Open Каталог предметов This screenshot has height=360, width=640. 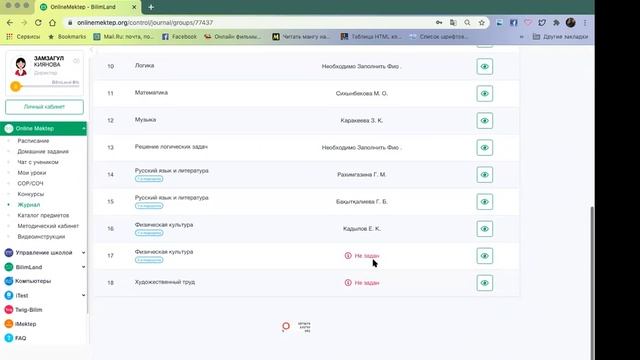43,215
